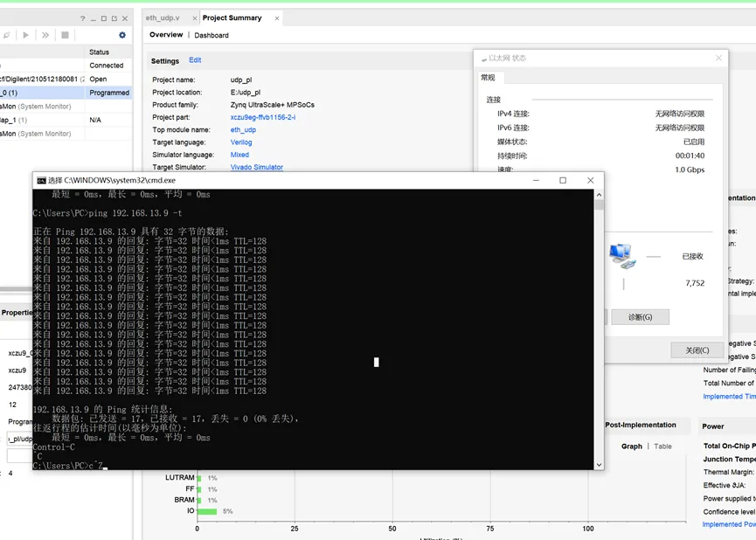Viewport: 756px width, 540px height.
Task: Click the run immediate double-arrow icon
Action: [x=45, y=35]
